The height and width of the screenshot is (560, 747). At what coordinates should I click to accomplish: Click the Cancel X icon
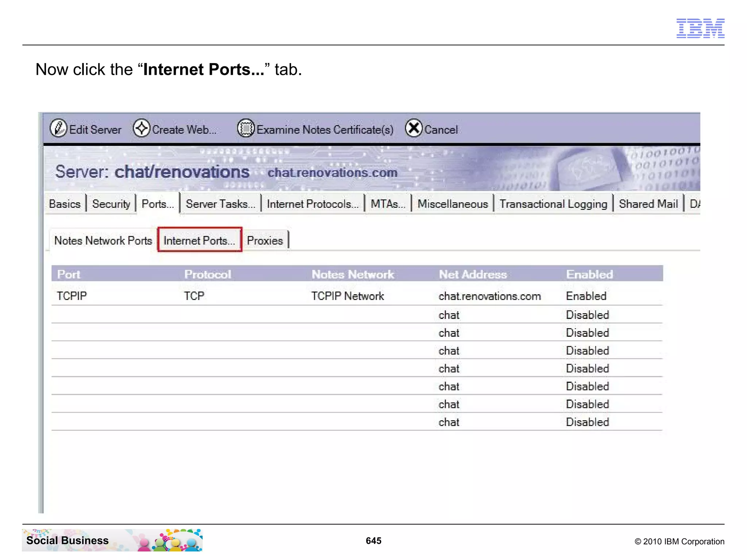[414, 128]
